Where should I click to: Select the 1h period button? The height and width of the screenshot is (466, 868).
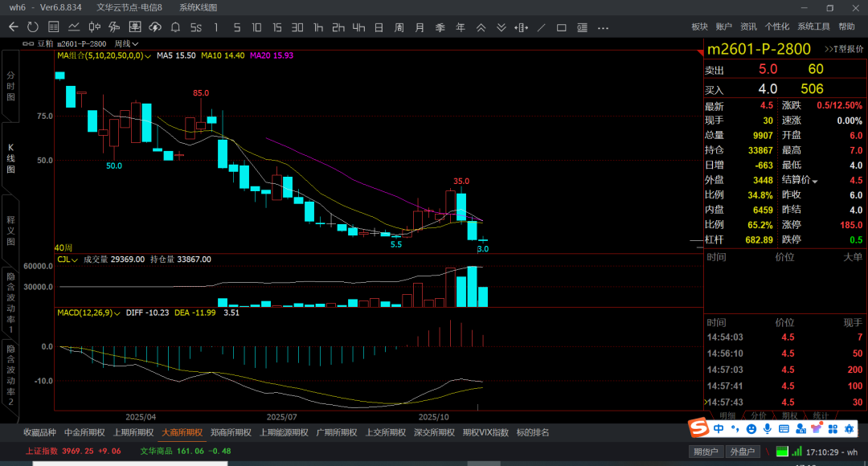click(318, 27)
